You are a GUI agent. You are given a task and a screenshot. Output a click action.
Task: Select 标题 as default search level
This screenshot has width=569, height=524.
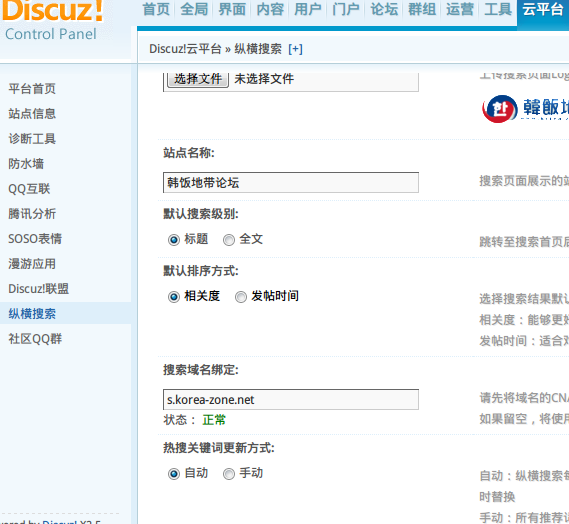174,240
